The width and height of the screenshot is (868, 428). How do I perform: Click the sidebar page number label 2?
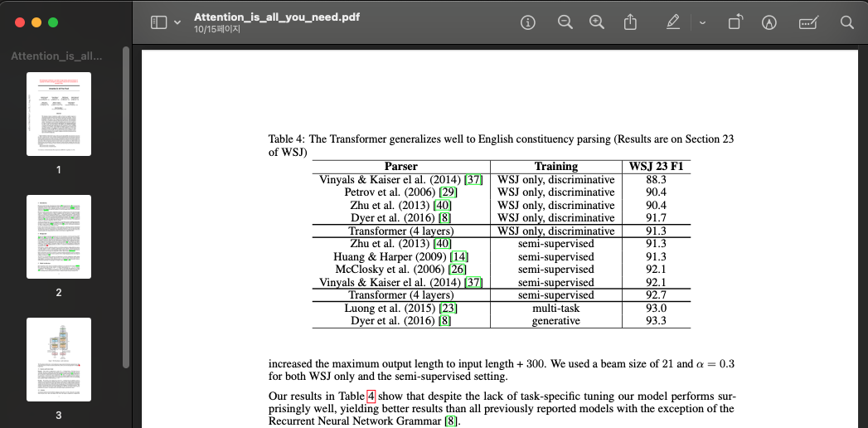[59, 293]
